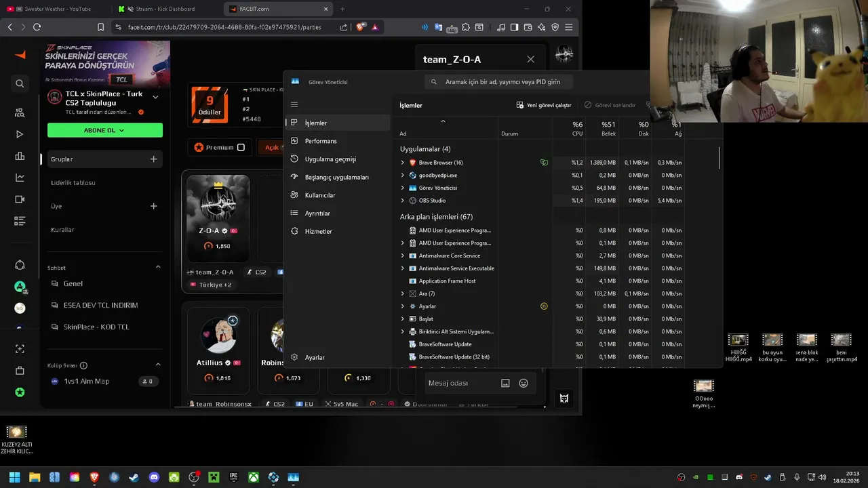Screen dimensions: 868x488
Task: Open Hizmetler in Task Manager
Action: [x=338, y=231]
